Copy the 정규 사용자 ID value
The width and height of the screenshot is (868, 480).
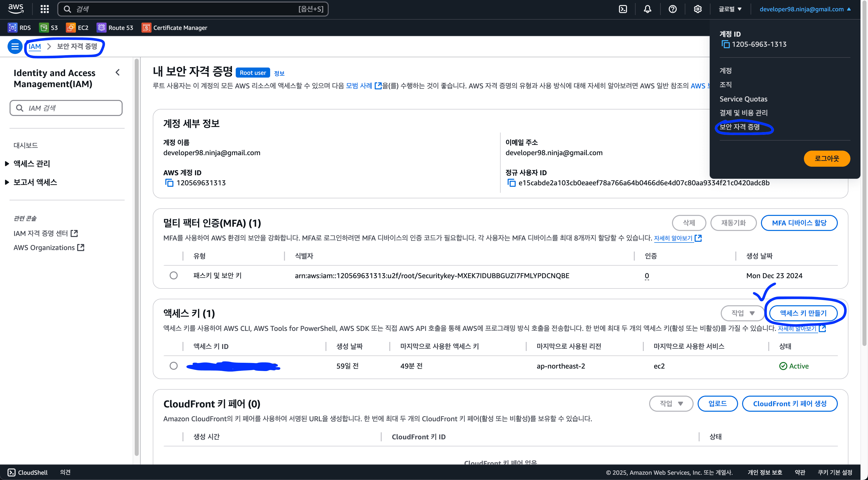tap(511, 183)
